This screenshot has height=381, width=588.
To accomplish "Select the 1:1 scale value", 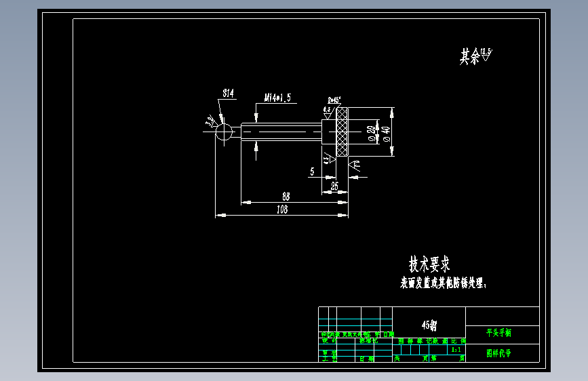I will click(x=456, y=350).
